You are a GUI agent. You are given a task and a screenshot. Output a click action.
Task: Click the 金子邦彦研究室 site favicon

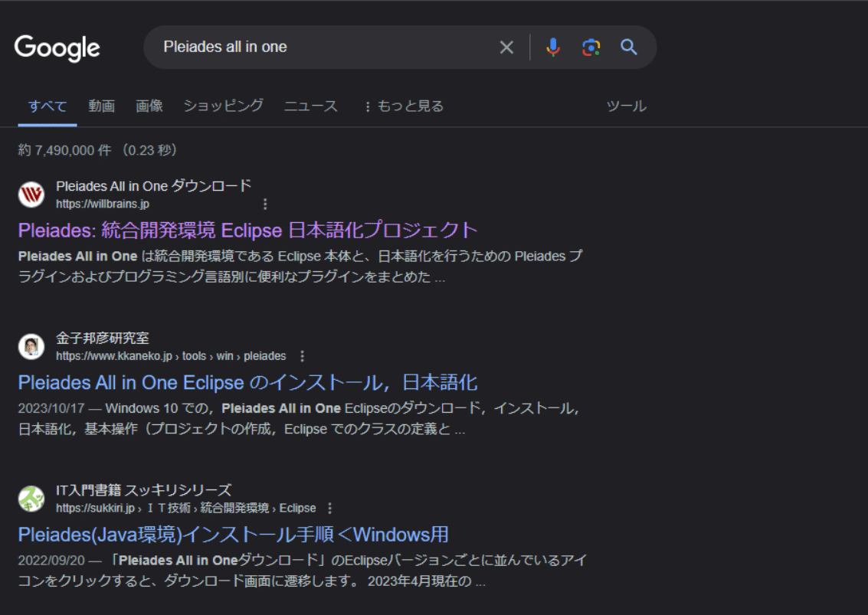pyautogui.click(x=31, y=346)
